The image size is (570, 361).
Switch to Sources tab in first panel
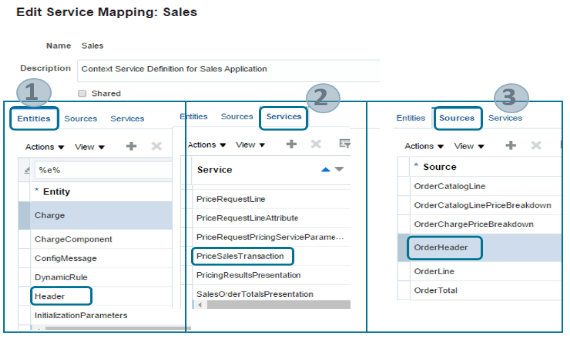81,119
